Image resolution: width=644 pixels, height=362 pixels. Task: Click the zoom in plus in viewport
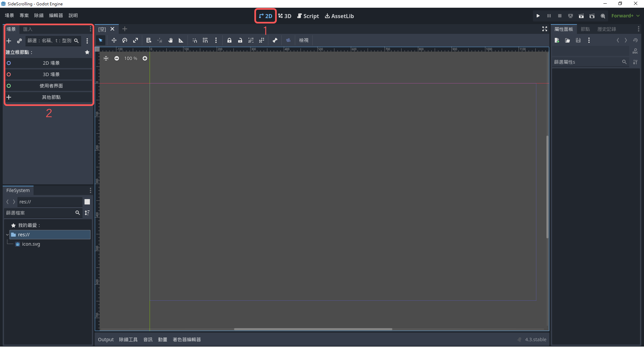coord(145,58)
